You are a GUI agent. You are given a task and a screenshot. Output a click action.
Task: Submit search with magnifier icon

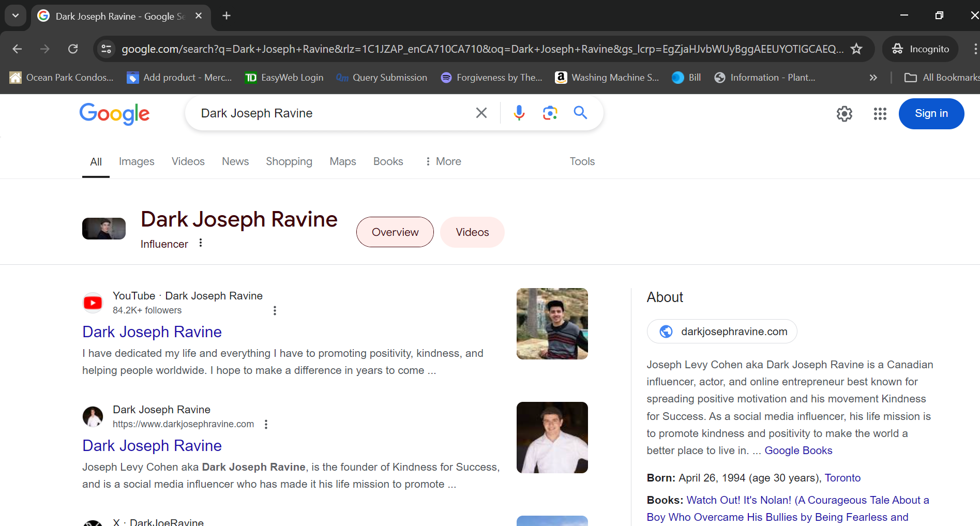[x=580, y=113]
